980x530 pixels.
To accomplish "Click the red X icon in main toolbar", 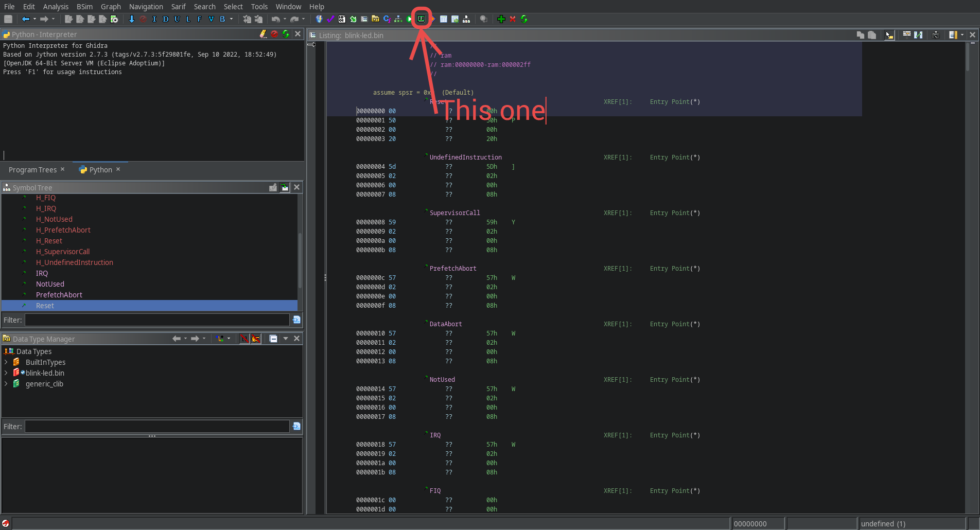I will click(513, 19).
